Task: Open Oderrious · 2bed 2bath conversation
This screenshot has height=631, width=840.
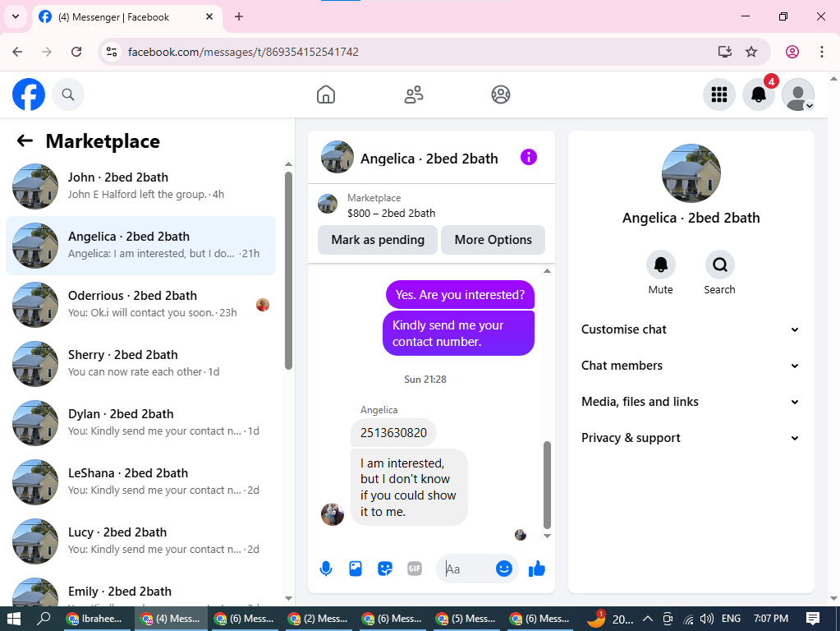Action: (141, 305)
